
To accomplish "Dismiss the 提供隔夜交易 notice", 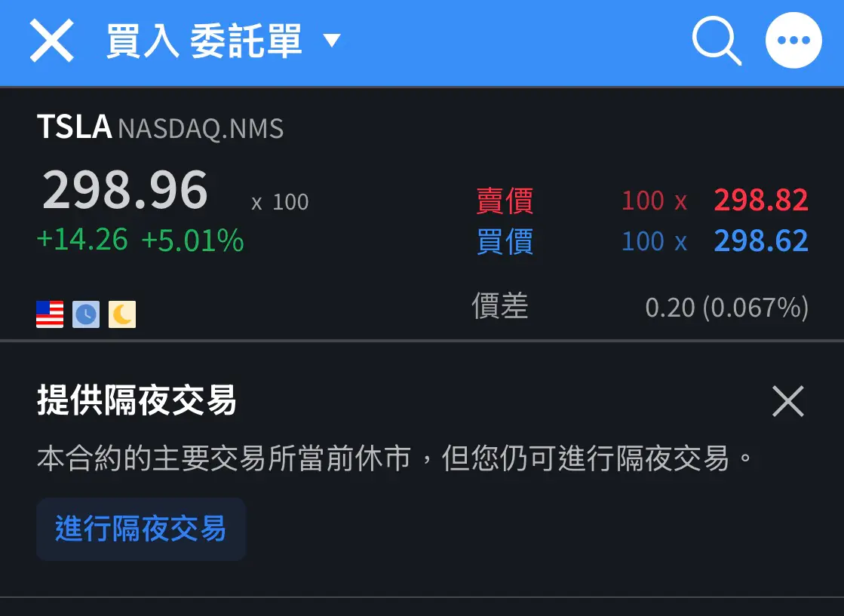I will pos(788,401).
